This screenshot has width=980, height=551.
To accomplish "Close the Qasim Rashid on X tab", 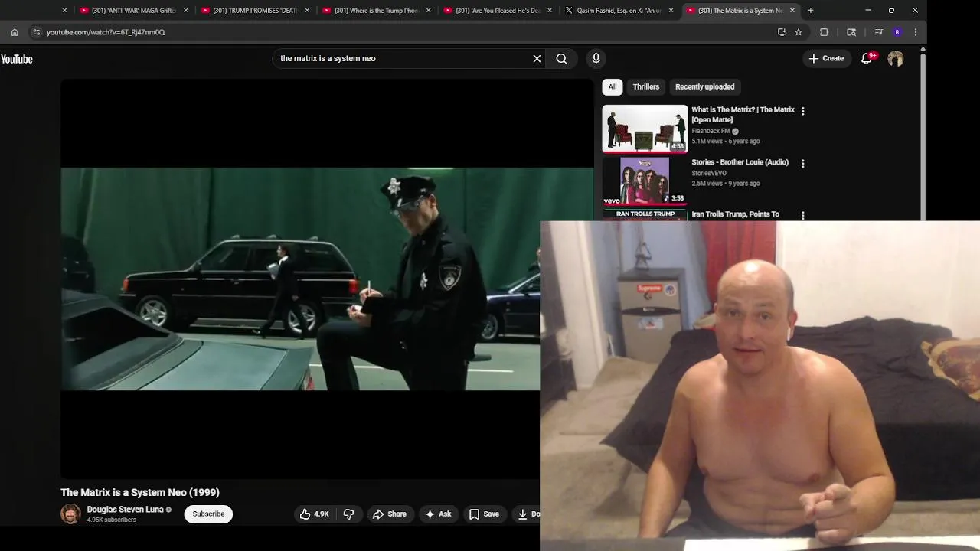I will coord(671,11).
